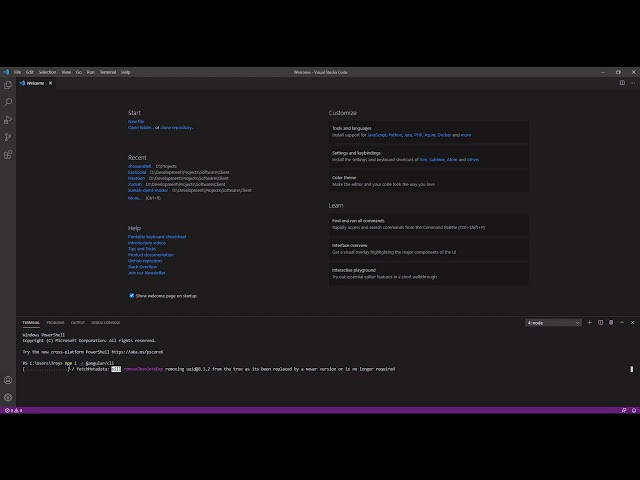This screenshot has width=640, height=480.
Task: Open recent project showandtell
Action: pos(140,166)
